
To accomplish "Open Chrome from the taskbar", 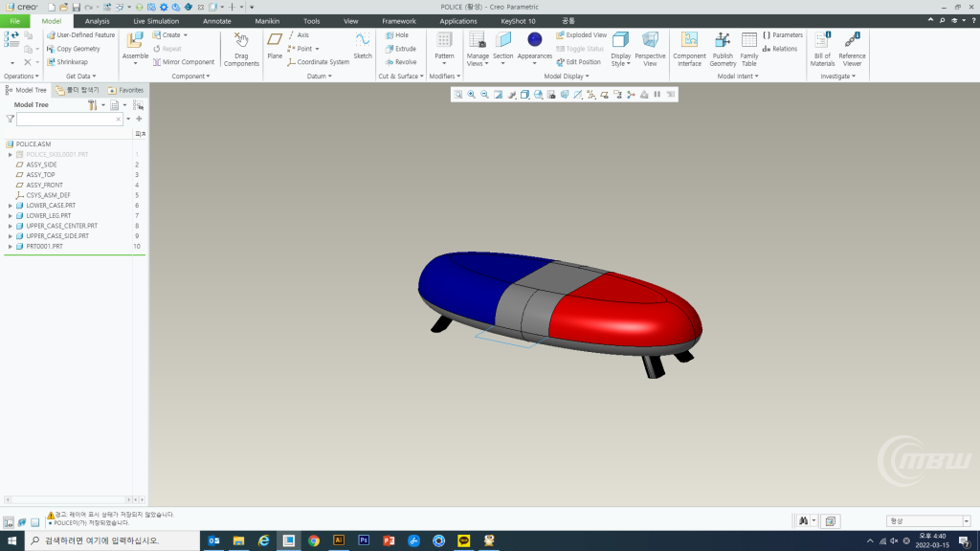I will [x=314, y=541].
